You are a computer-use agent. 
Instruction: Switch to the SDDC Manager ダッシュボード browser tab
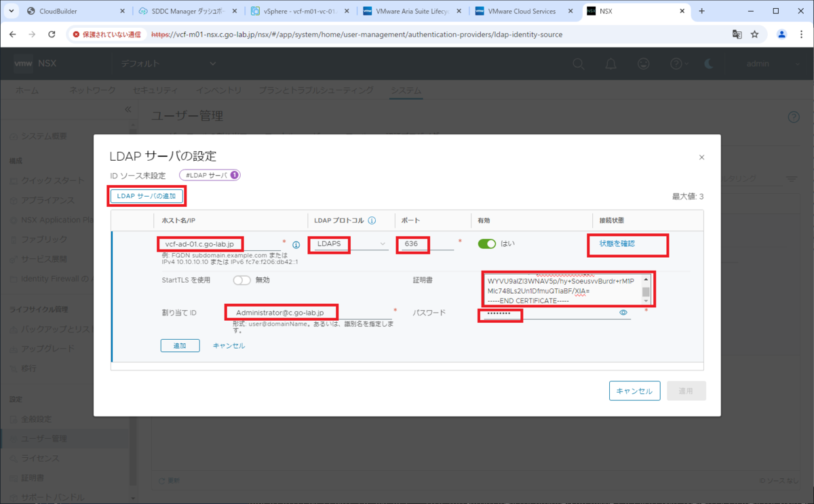[188, 12]
